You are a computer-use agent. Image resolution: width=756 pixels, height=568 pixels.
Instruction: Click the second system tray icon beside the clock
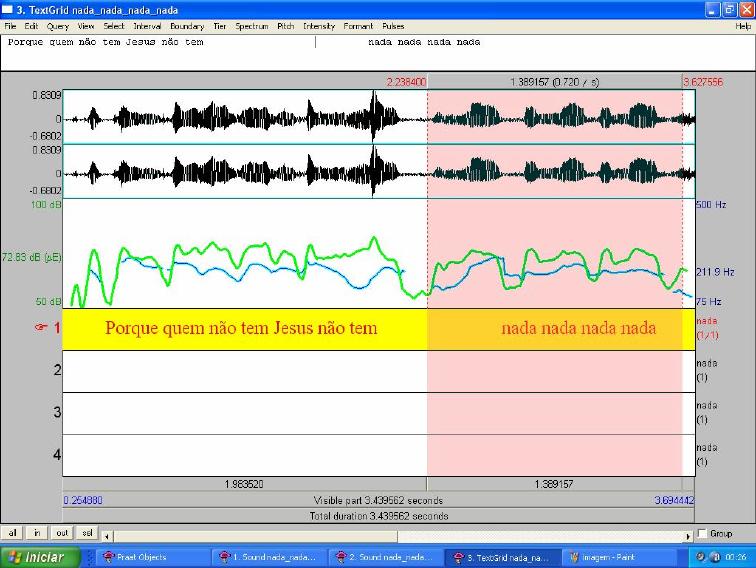(x=715, y=557)
